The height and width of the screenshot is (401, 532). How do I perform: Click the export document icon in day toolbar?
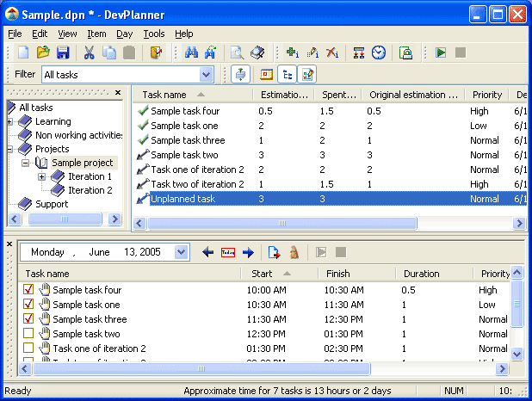point(274,252)
